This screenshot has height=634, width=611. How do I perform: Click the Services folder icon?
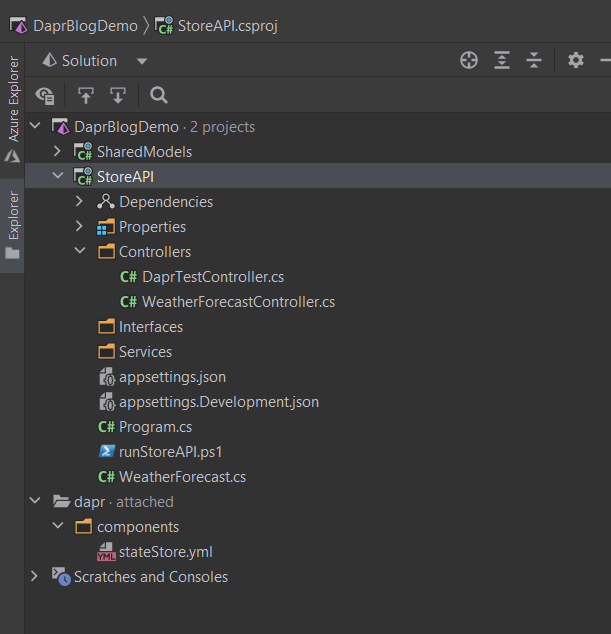106,351
